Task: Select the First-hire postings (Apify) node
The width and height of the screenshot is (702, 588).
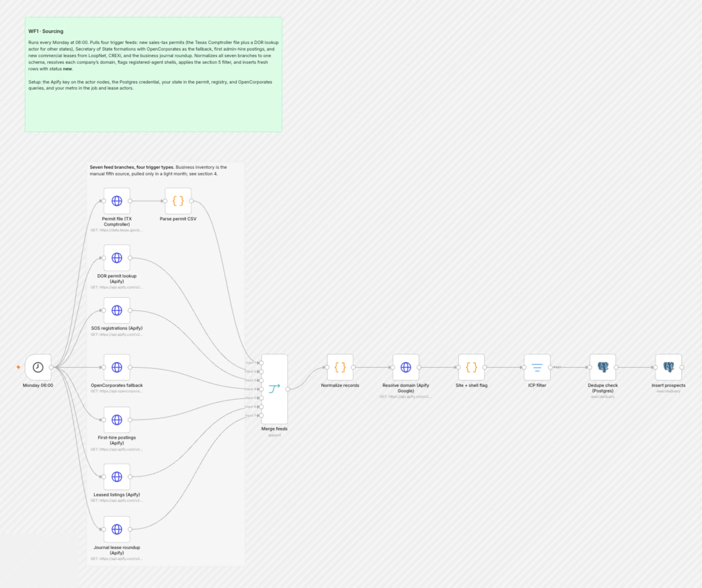Action: pos(117,420)
